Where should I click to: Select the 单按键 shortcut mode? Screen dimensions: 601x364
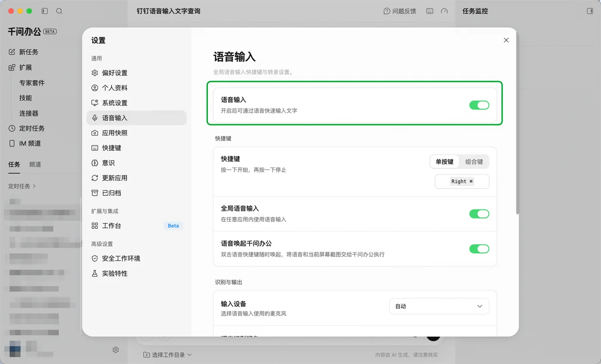click(x=444, y=162)
